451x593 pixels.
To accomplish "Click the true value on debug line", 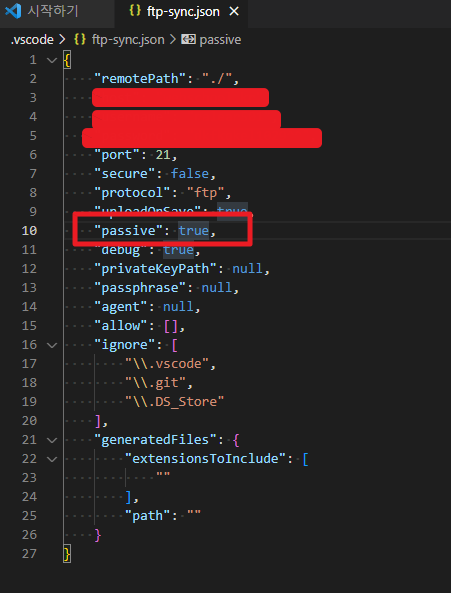I will 178,250.
